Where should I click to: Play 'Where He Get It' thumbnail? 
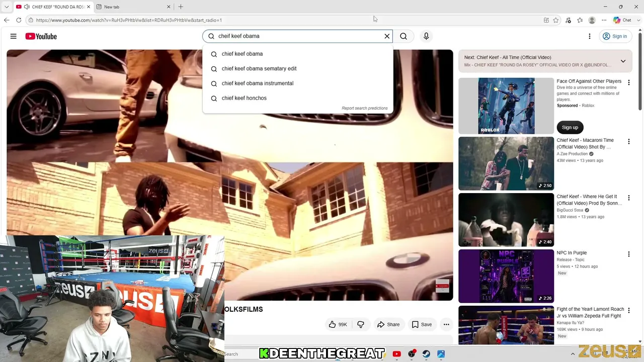(x=506, y=220)
